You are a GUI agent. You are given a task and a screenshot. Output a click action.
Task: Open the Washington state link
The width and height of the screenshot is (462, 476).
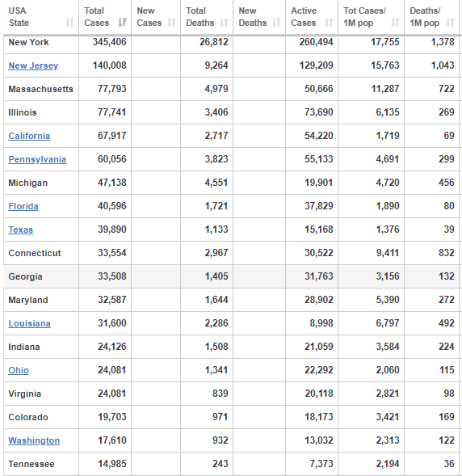click(x=34, y=440)
